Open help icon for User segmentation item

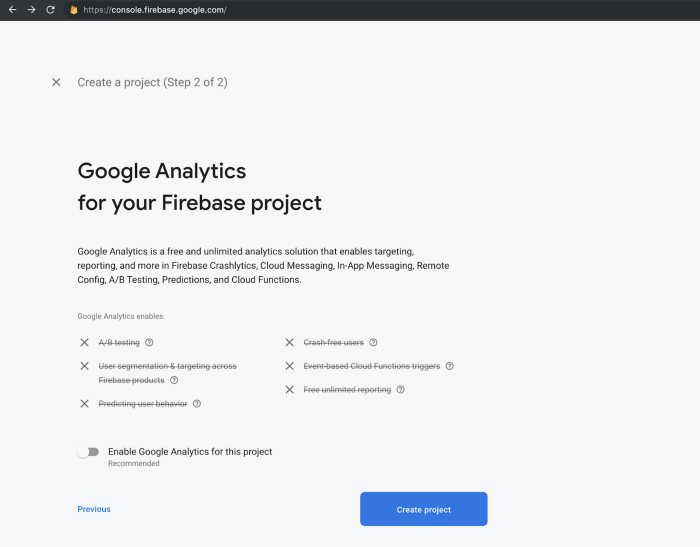point(174,380)
